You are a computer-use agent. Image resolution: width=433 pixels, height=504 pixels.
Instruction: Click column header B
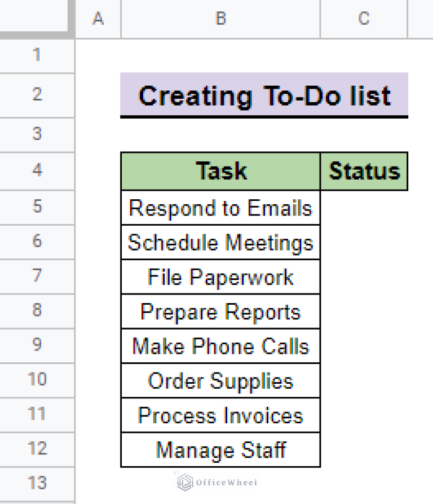point(220,19)
